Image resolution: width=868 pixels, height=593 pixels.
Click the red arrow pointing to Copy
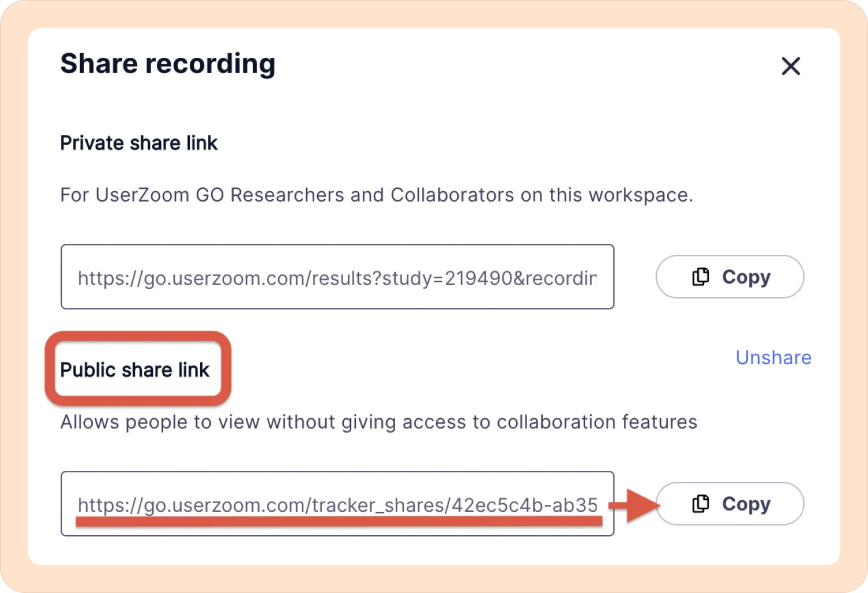point(633,506)
